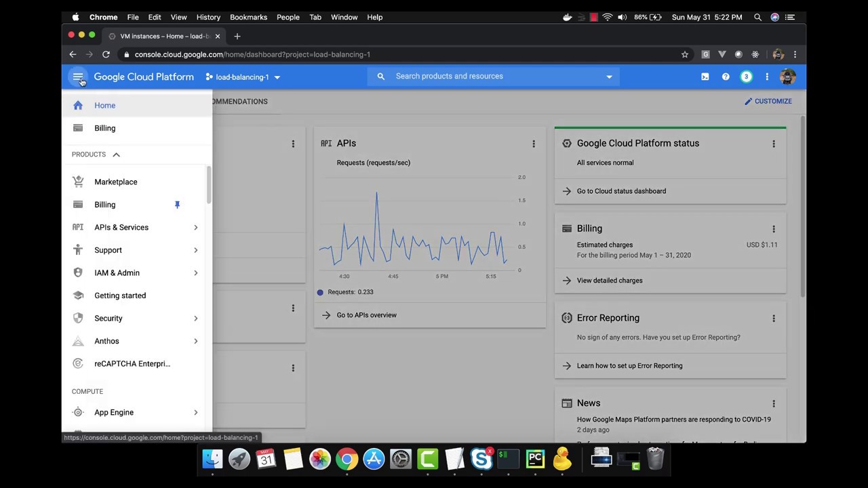868x488 pixels.
Task: Expand the IAM & Admin submenu
Action: [196, 273]
